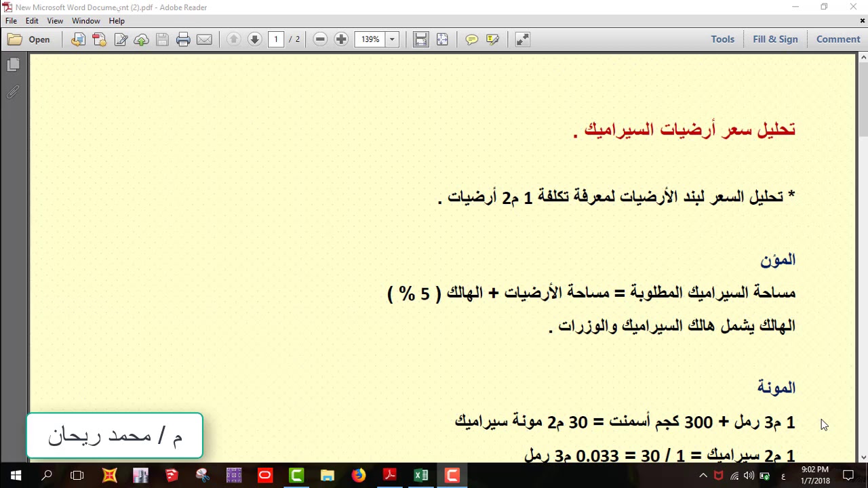Open the SketchUp taskbar icon

(172, 475)
